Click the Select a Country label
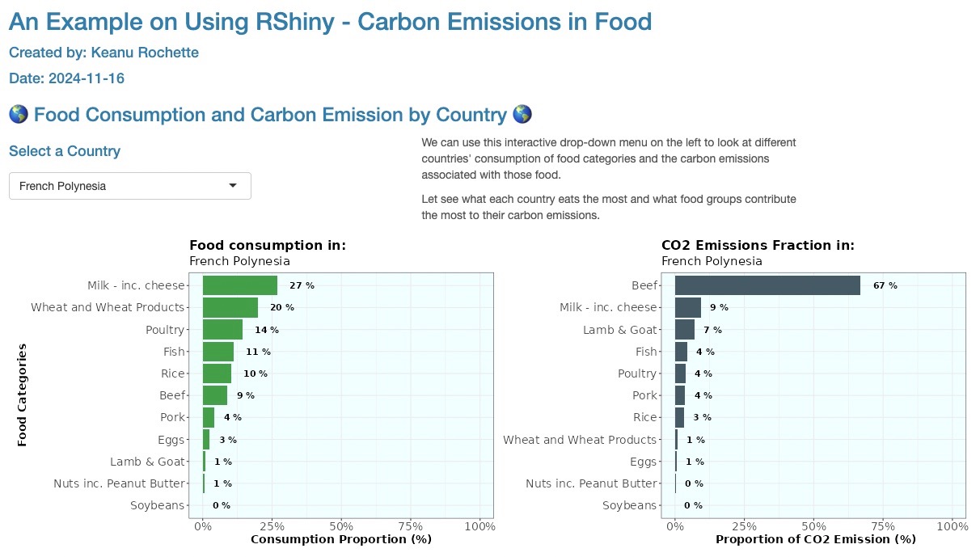Viewport: 980px width, 557px height. pyautogui.click(x=65, y=151)
